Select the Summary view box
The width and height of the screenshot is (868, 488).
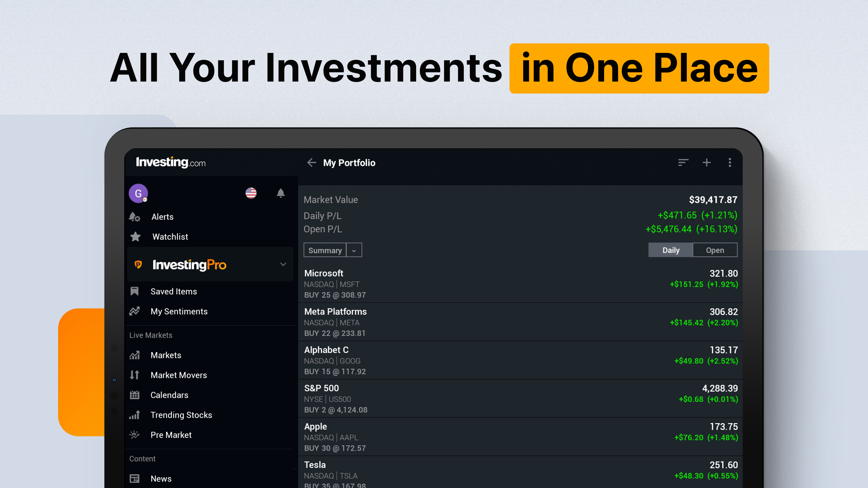(325, 250)
